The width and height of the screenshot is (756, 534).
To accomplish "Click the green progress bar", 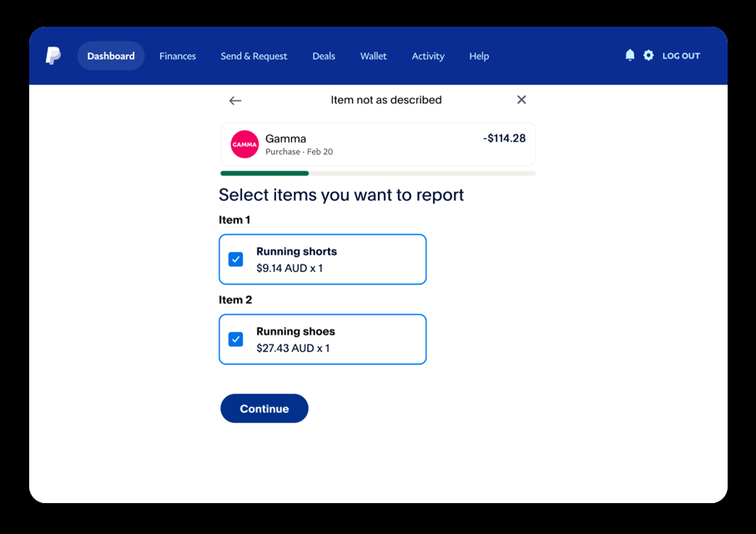I will [265, 174].
